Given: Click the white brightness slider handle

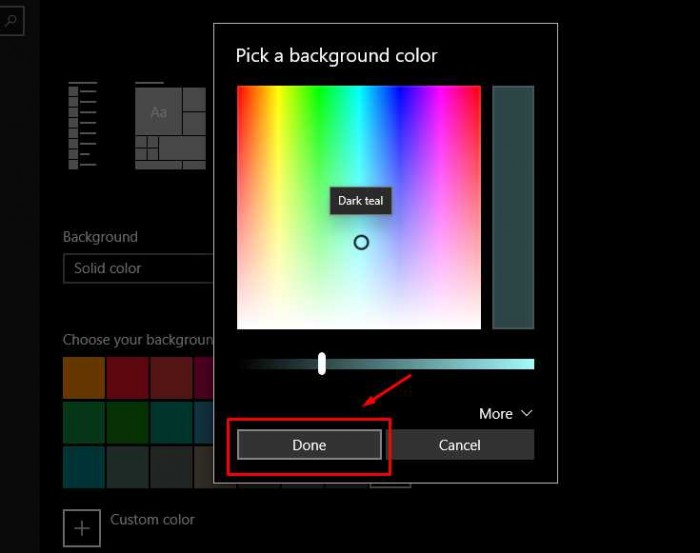Looking at the screenshot, I should [322, 364].
